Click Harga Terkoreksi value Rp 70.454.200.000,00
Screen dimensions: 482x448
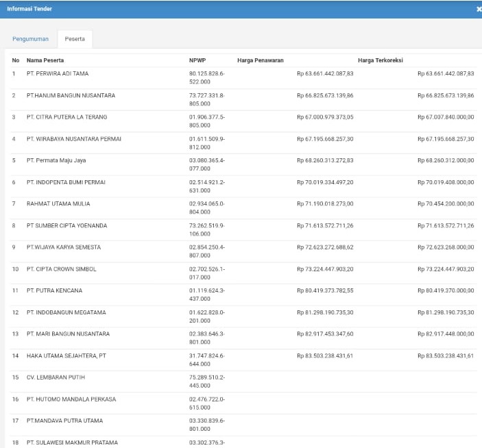[445, 204]
